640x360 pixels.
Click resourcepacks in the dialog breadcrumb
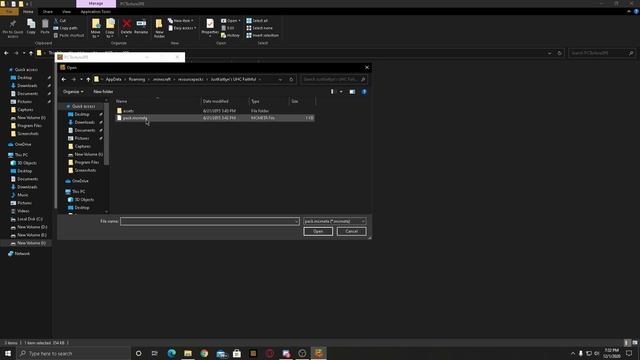pyautogui.click(x=190, y=80)
